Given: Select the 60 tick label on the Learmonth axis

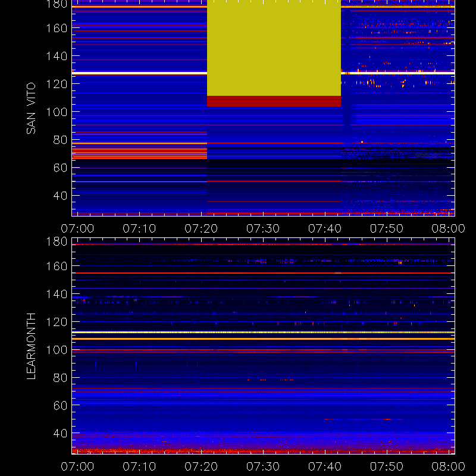Looking at the screenshot, I should pyautogui.click(x=60, y=405).
